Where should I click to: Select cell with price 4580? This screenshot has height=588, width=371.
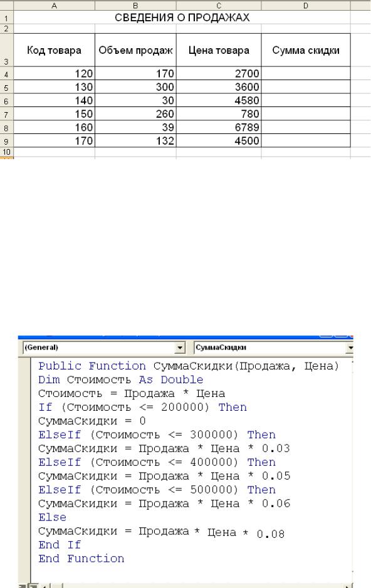219,100
